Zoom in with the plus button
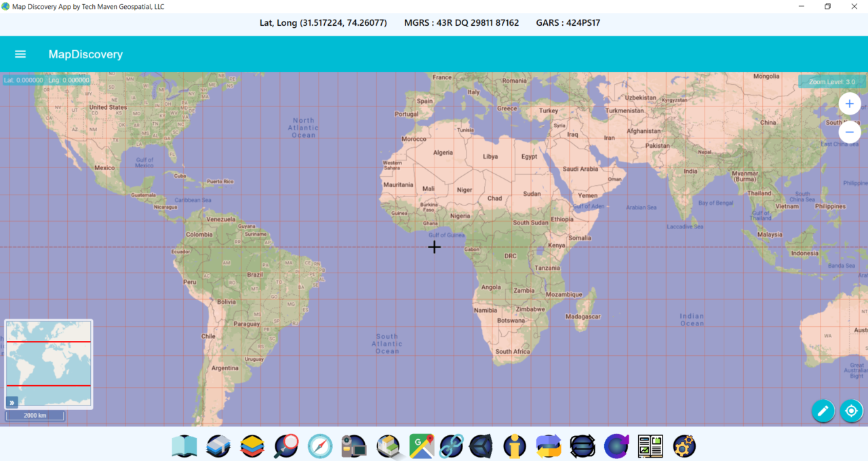 (849, 104)
